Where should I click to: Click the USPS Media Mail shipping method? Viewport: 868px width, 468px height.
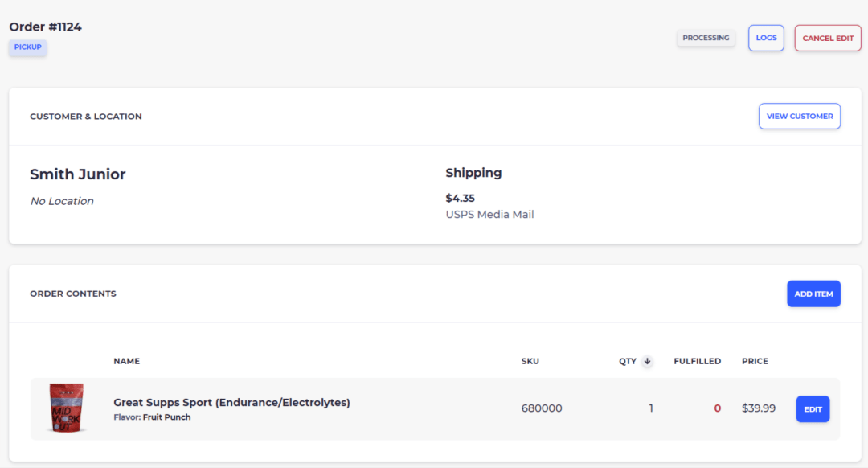coord(490,215)
